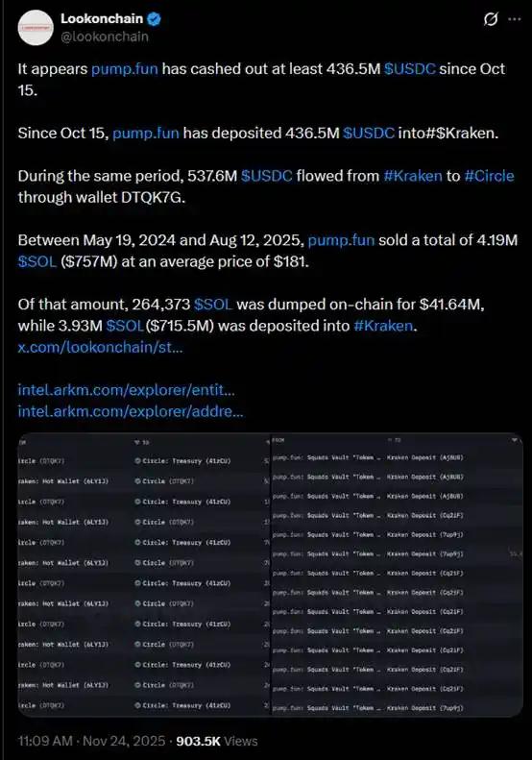Open the #Circle hashtag
The width and height of the screenshot is (532, 760).
[489, 176]
